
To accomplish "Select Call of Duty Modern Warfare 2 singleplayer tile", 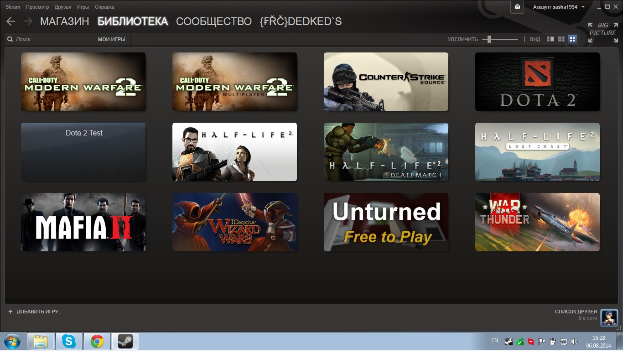I will (x=83, y=82).
